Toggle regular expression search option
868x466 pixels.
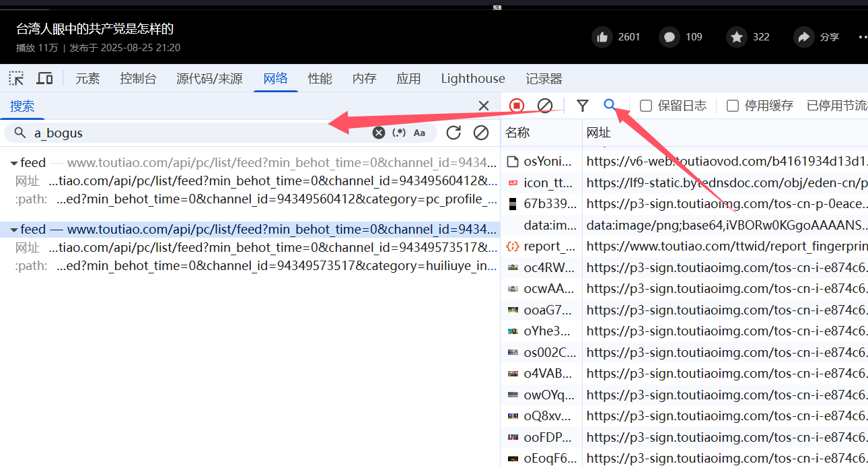coord(399,133)
